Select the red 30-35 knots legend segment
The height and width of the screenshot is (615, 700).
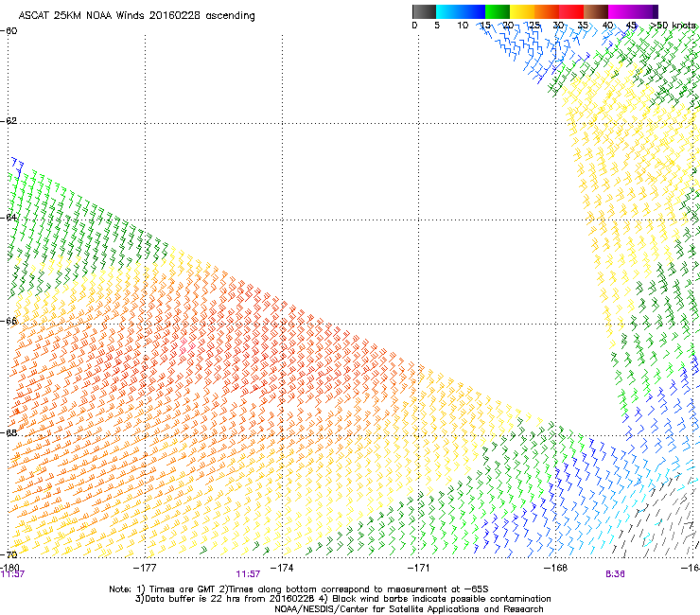tap(571, 11)
